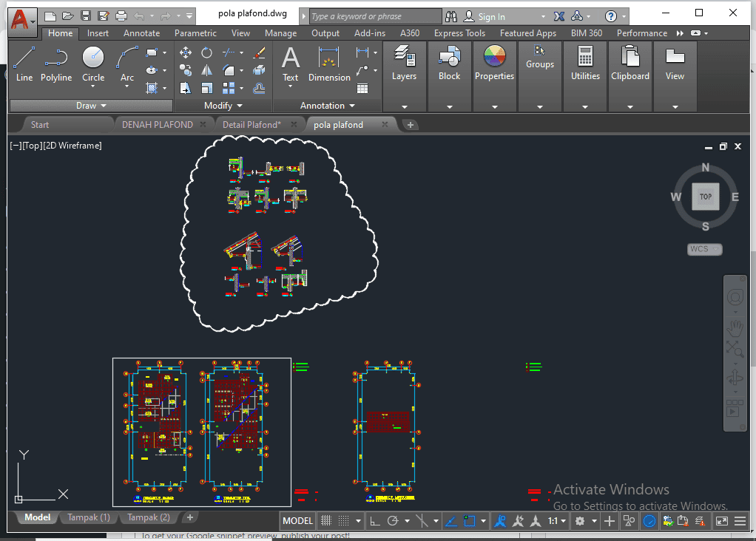
Task: Click the Sign In button
Action: tap(491, 16)
